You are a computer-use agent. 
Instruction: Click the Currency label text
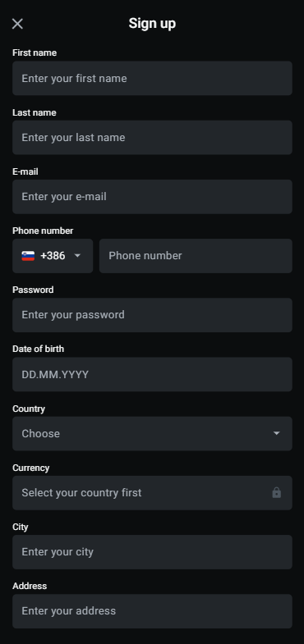point(31,468)
